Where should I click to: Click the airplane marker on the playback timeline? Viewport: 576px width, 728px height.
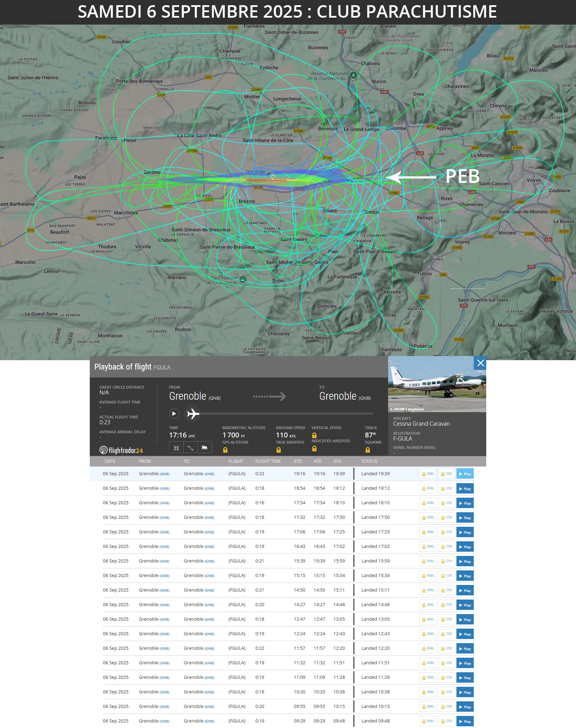click(x=193, y=414)
